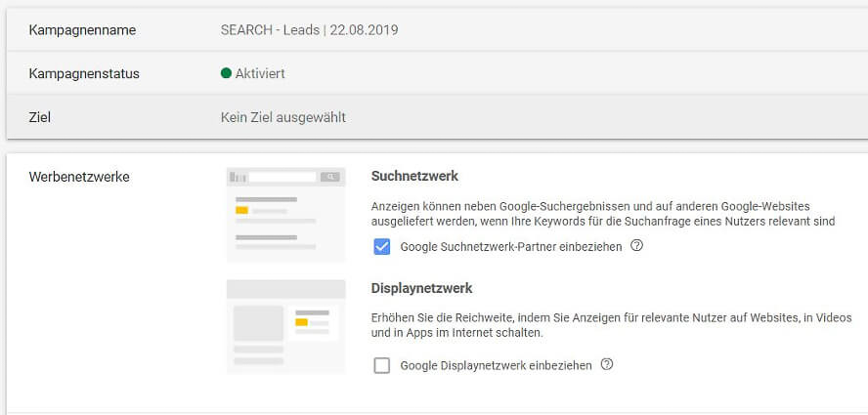
Task: Expand the Kampagnenname settings row
Action: click(x=437, y=30)
